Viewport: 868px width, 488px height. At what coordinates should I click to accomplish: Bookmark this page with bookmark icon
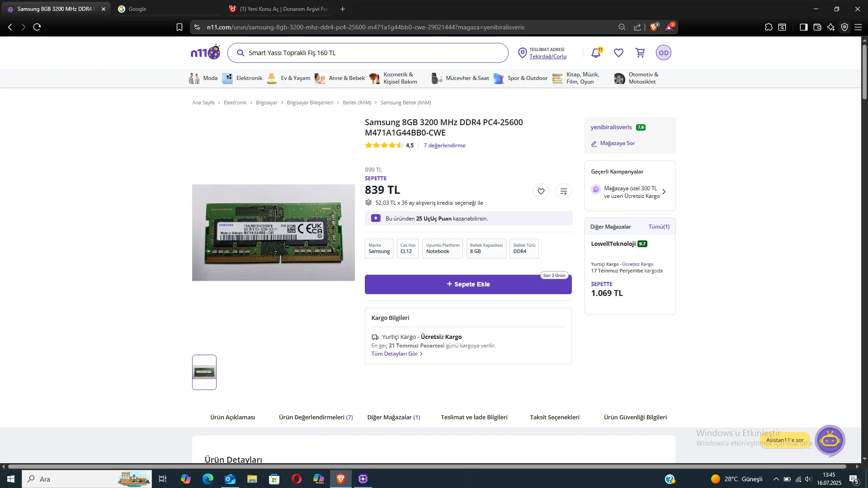tap(179, 27)
